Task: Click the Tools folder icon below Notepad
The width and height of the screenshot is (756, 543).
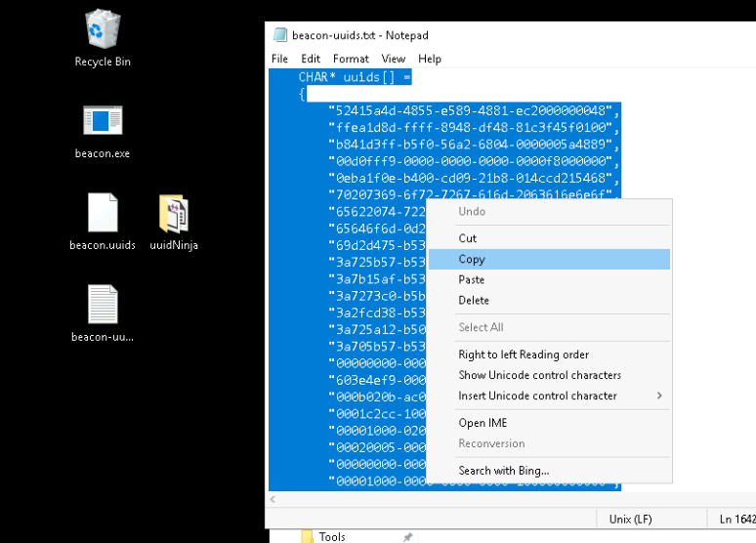Action: [307, 537]
